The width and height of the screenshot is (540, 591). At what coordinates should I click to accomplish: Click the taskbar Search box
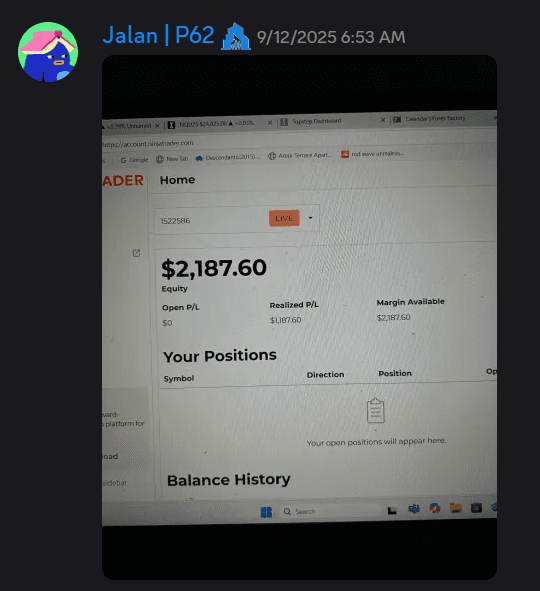pos(328,511)
